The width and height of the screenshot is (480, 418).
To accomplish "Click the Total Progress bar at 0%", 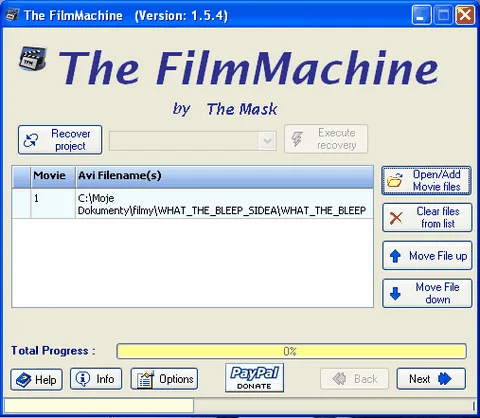I will pyautogui.click(x=291, y=351).
